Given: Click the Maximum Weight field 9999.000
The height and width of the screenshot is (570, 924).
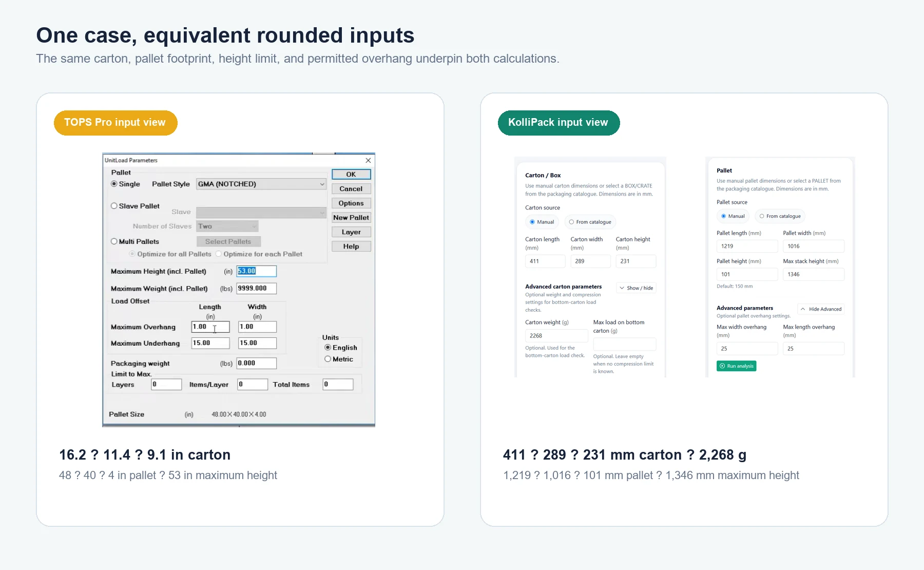Looking at the screenshot, I should [257, 289].
